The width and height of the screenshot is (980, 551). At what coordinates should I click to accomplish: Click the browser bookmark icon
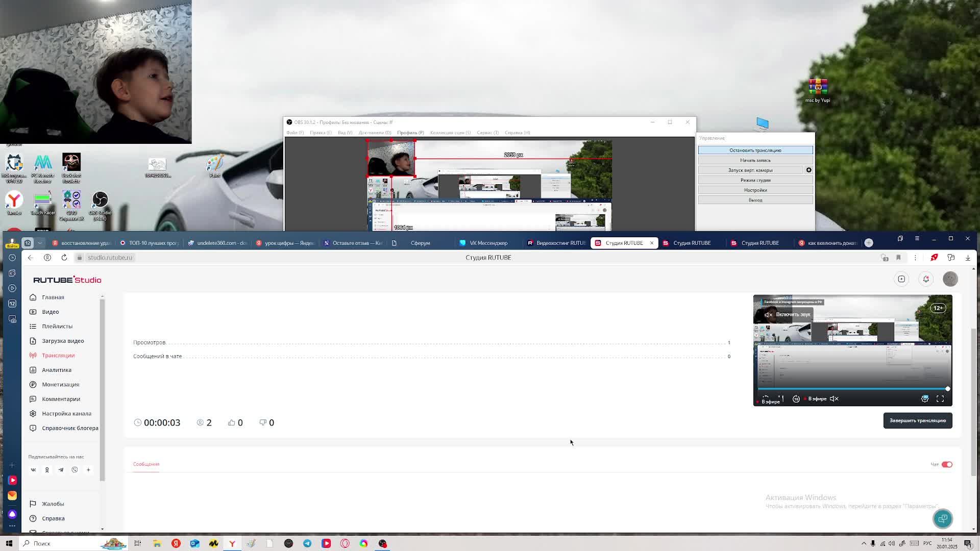pyautogui.click(x=898, y=258)
